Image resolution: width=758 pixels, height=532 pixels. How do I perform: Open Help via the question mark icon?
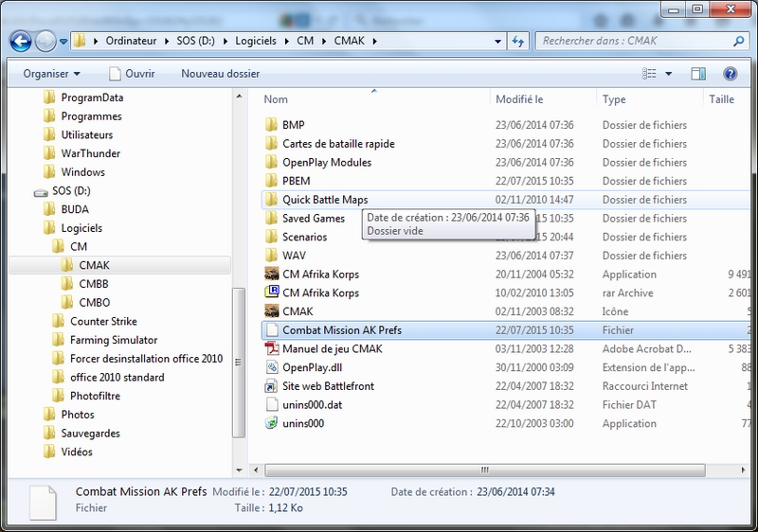point(730,74)
